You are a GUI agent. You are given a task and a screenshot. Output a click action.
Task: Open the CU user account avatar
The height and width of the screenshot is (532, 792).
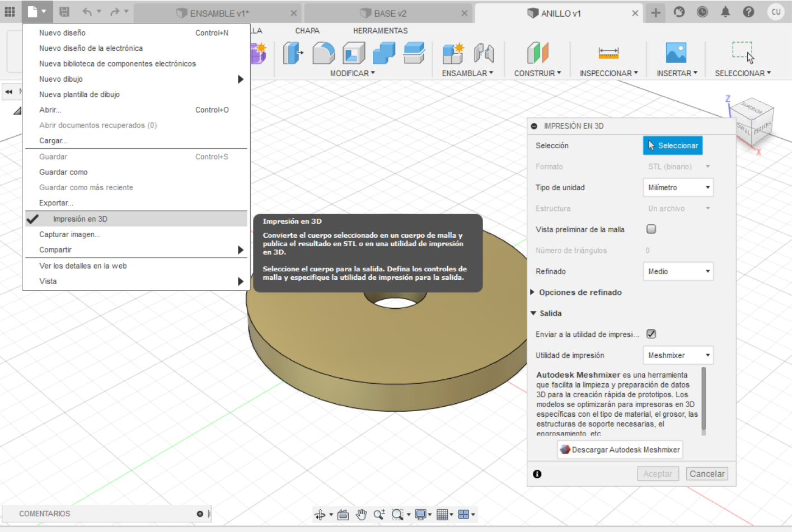click(776, 12)
